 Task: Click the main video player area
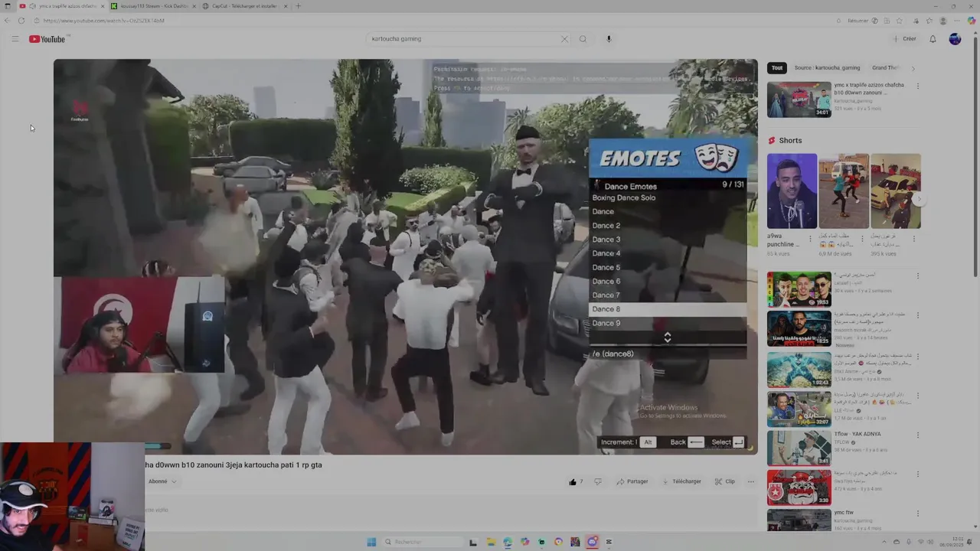coord(405,257)
